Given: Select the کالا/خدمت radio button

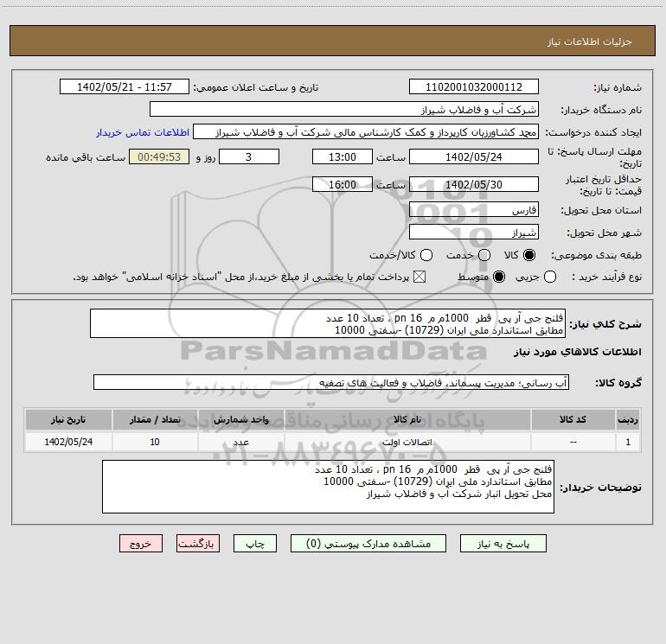Looking at the screenshot, I should [426, 255].
